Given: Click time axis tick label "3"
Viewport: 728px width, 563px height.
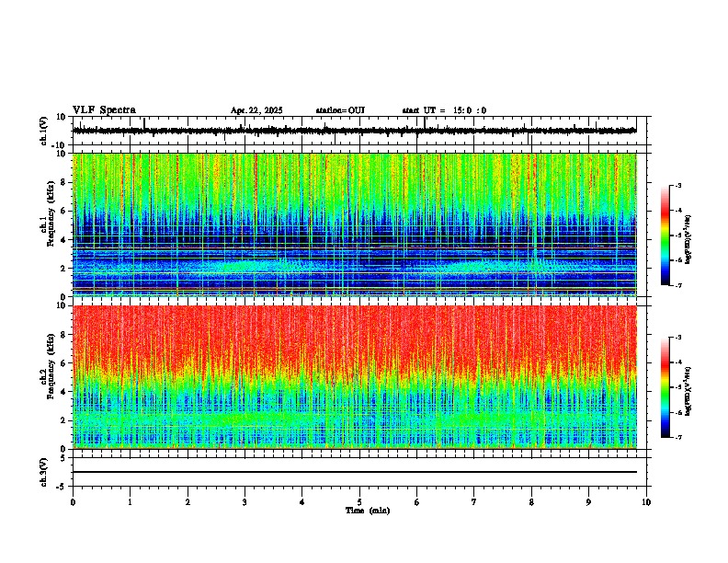Looking at the screenshot, I should (x=245, y=502).
